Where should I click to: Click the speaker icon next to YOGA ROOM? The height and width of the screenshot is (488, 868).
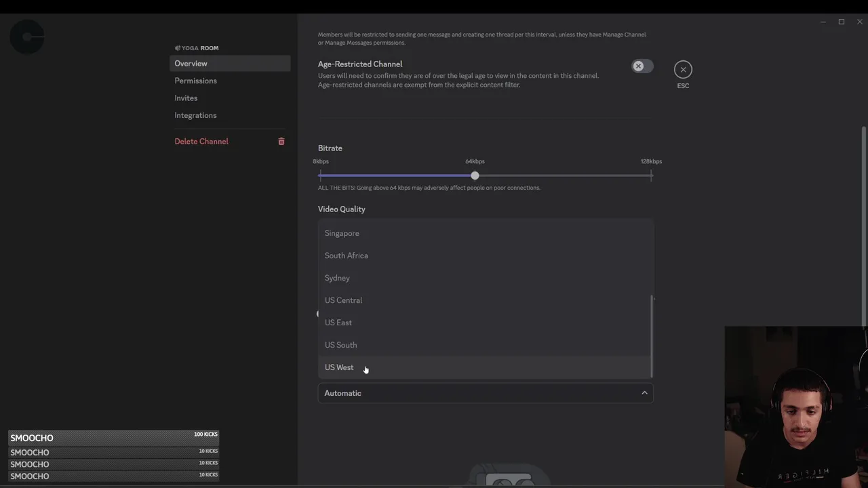178,48
